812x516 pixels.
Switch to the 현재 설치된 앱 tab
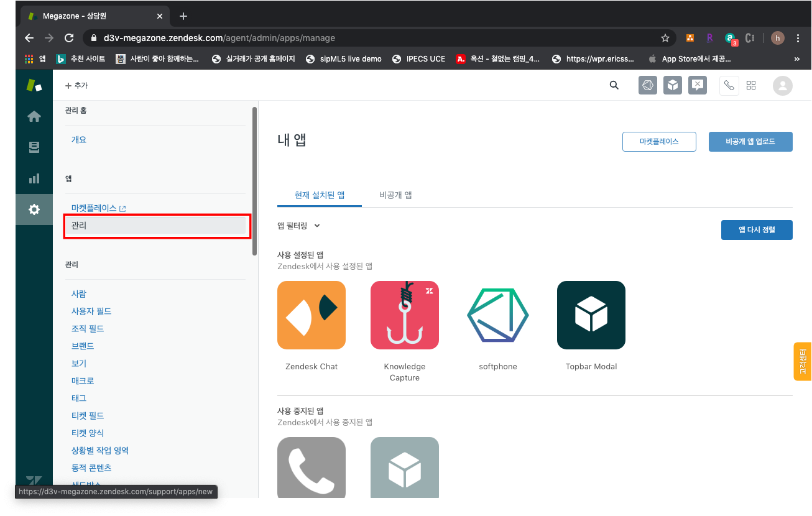click(320, 195)
